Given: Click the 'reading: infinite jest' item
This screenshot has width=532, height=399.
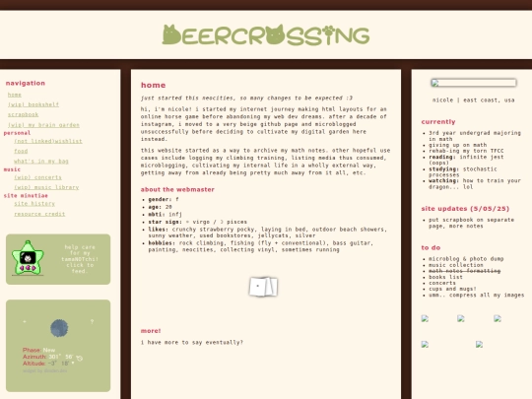Looking at the screenshot, I should tap(466, 160).
